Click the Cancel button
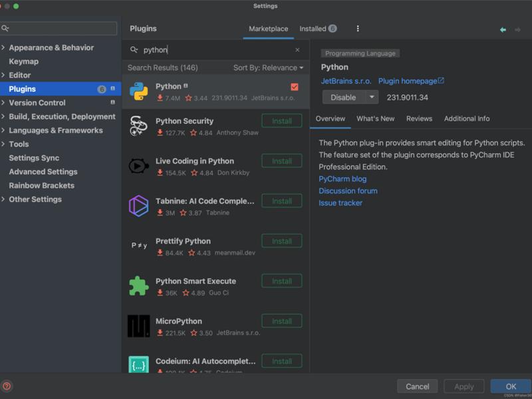 click(x=418, y=386)
